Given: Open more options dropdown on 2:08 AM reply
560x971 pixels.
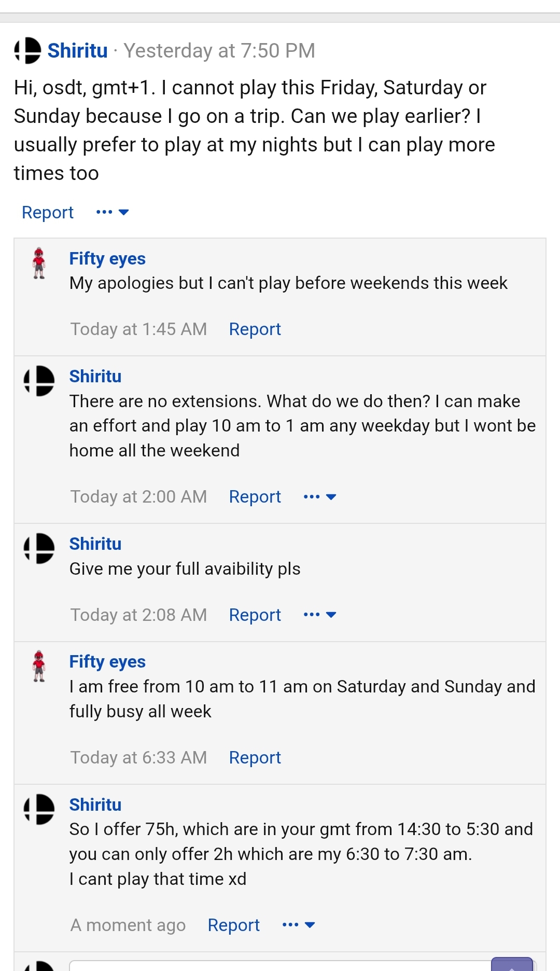Looking at the screenshot, I should point(320,615).
